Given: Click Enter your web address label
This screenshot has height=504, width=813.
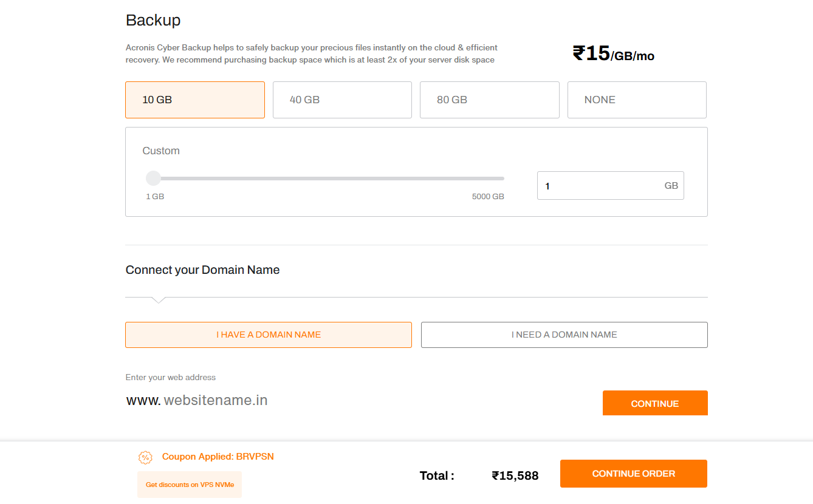Looking at the screenshot, I should 171,377.
